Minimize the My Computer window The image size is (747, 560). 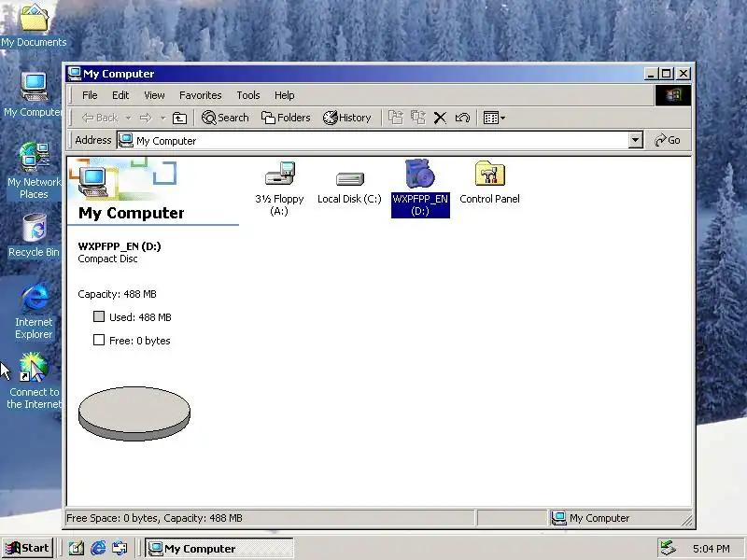(651, 74)
